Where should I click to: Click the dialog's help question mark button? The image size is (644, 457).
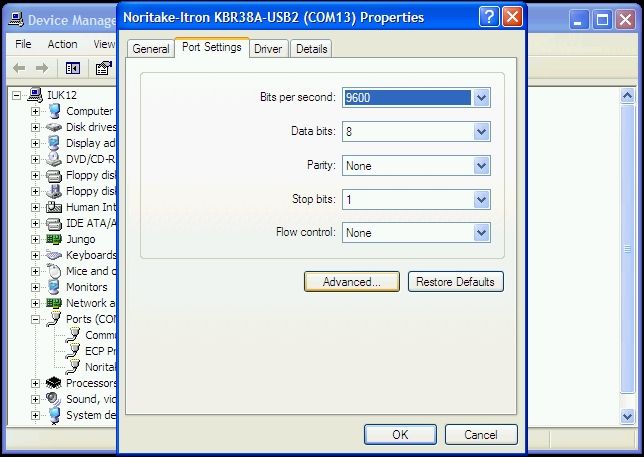pyautogui.click(x=489, y=17)
